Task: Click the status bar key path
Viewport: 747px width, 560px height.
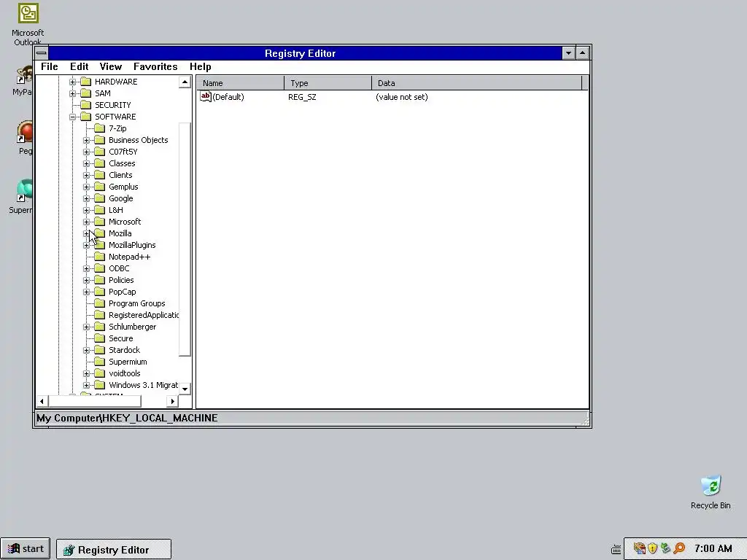Action: pyautogui.click(x=127, y=418)
